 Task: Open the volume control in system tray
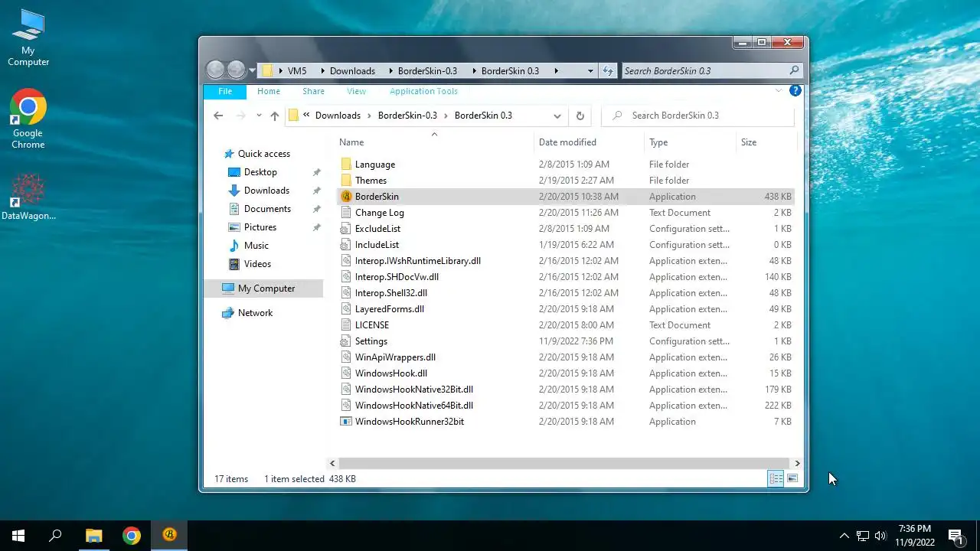880,536
